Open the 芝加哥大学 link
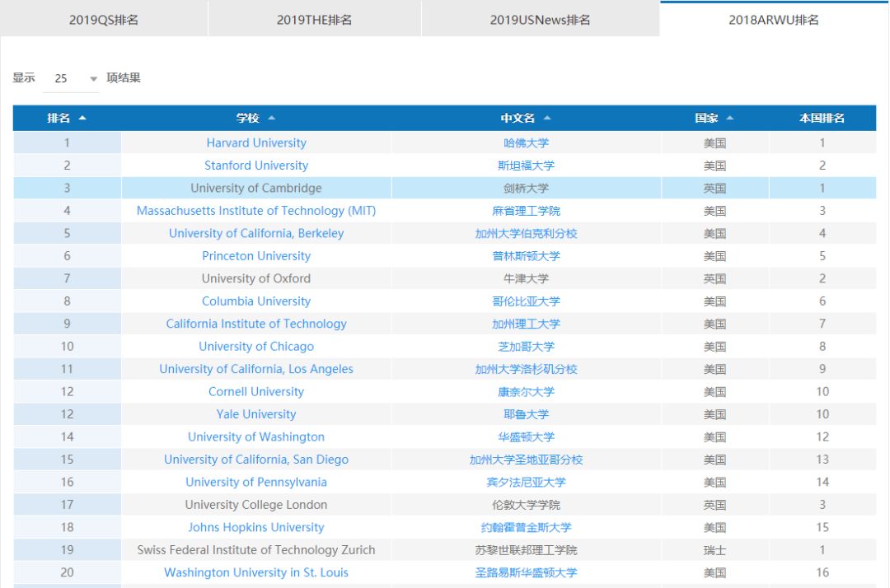This screenshot has width=890, height=588. 526,347
